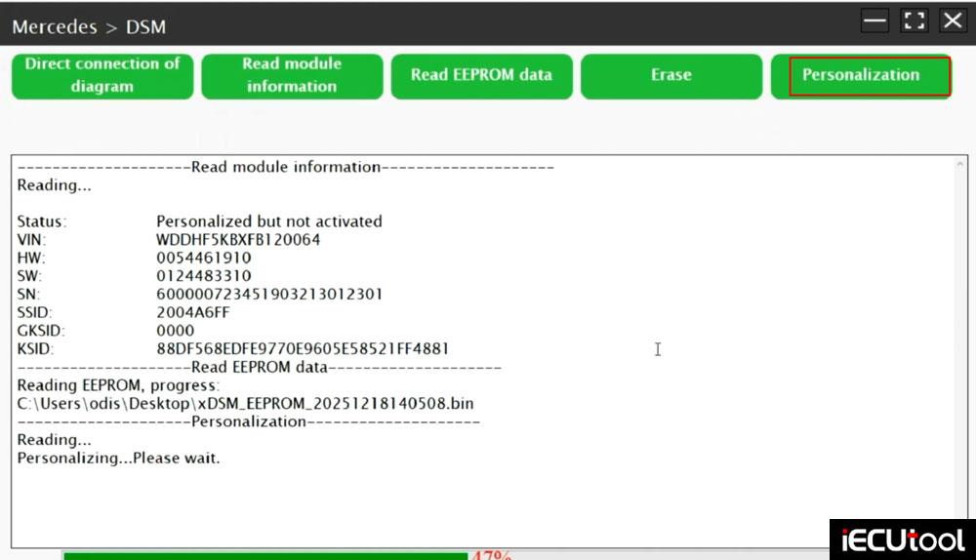The width and height of the screenshot is (976, 560).
Task: Click the xDSM_EEPROM .bin file path
Action: tap(246, 403)
